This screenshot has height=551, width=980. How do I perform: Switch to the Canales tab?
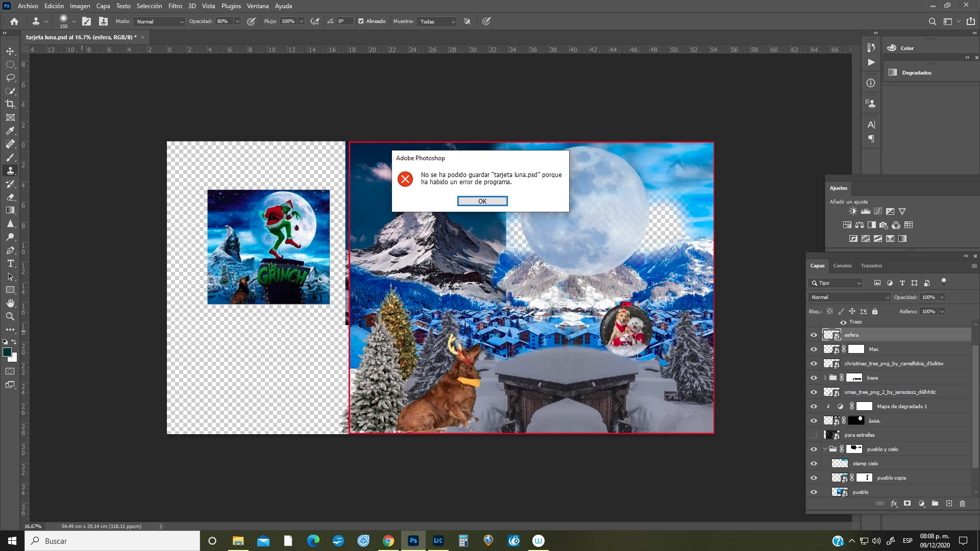coord(842,265)
